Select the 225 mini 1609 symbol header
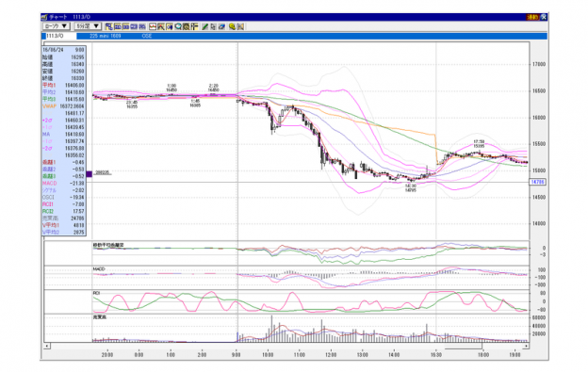This screenshot has height=372, width=588. pyautogui.click(x=106, y=36)
